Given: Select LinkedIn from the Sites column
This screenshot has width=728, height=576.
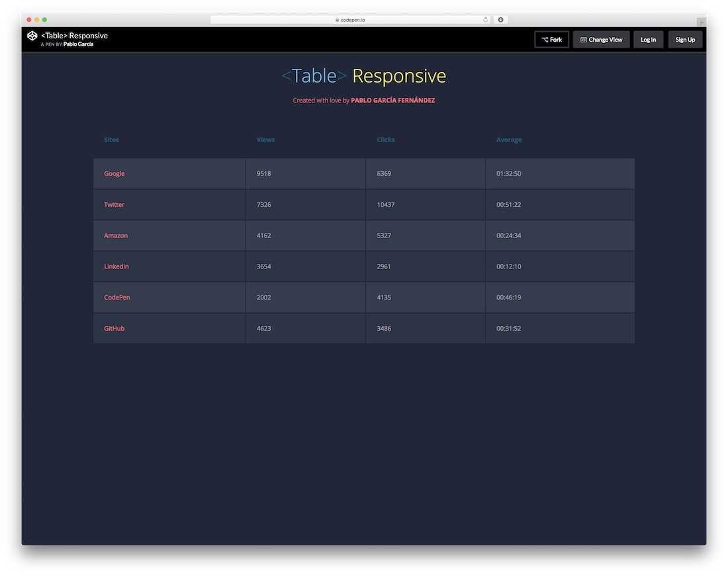Looking at the screenshot, I should click(x=116, y=266).
